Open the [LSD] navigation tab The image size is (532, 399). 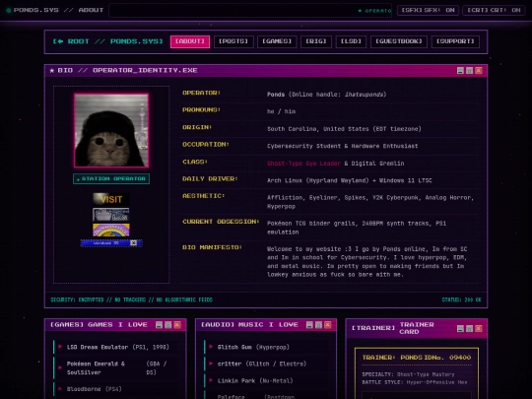pos(351,41)
